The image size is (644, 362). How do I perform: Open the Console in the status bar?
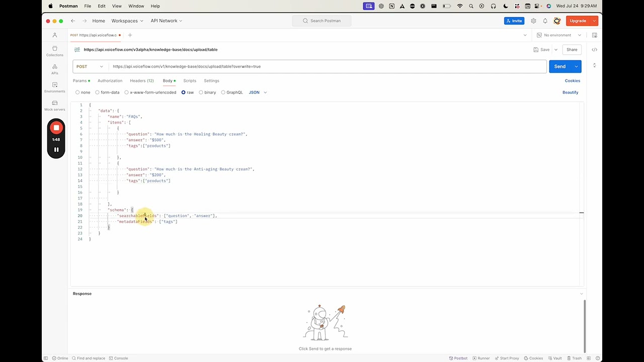(x=118, y=358)
